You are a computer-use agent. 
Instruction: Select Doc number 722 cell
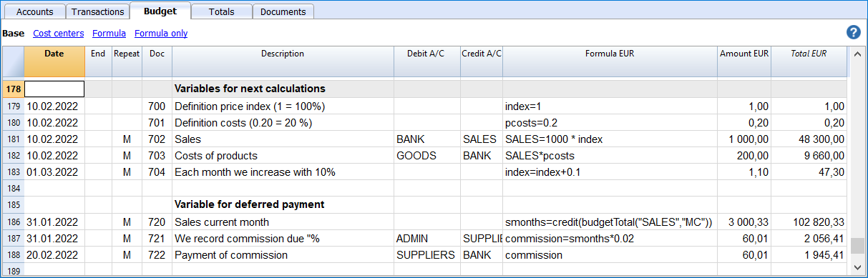point(157,255)
